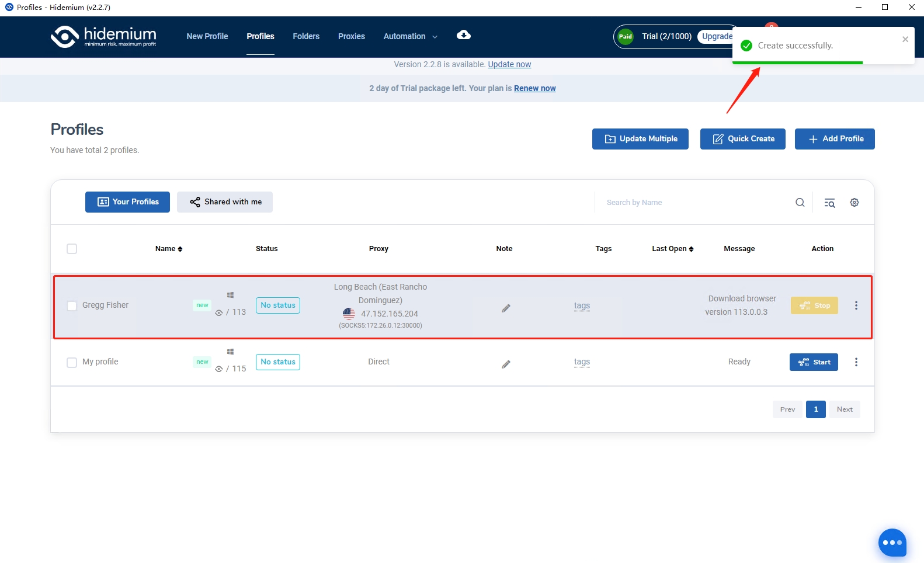924x563 pixels.
Task: Open table settings gear icon
Action: pos(854,203)
